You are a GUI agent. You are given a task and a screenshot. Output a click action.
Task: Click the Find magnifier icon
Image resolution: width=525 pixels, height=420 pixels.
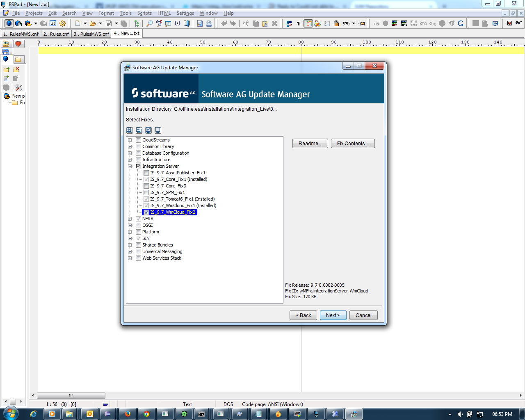(x=150, y=23)
